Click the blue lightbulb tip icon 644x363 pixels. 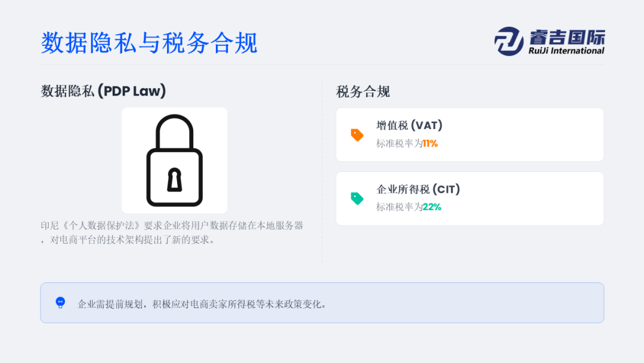coord(60,303)
